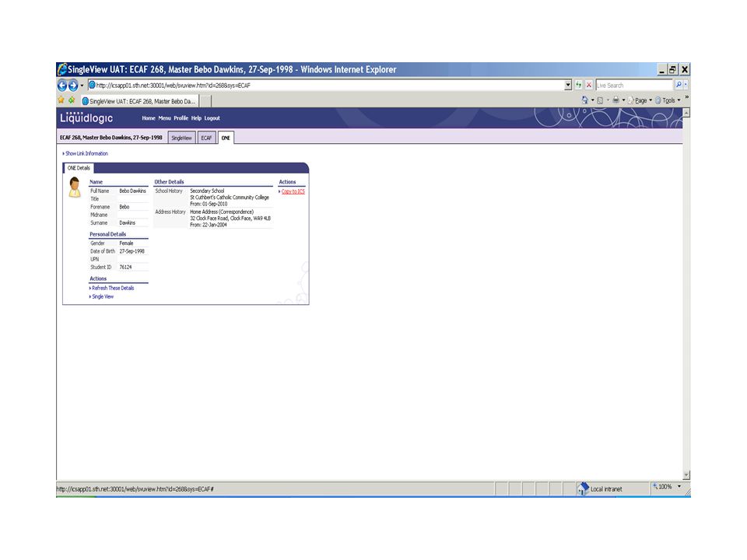Image resolution: width=747 pixels, height=560 pixels.
Task: Click the Live Search magnifier icon
Action: coord(679,86)
